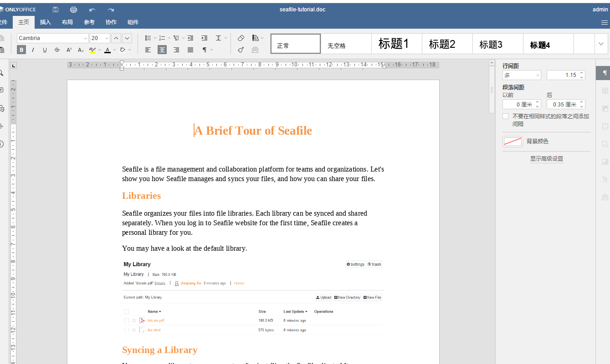This screenshot has height=364, width=610.
Task: Expand the paragraph styles gallery
Action: [x=601, y=44]
